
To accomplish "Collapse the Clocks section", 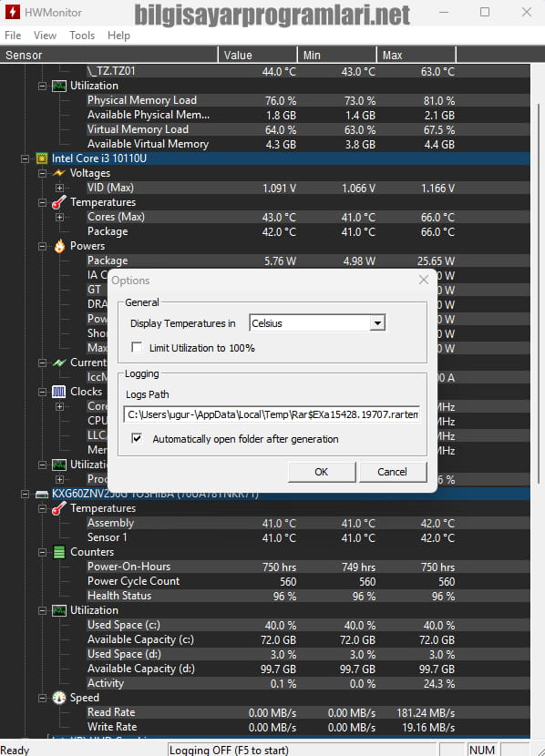I will click(x=43, y=392).
